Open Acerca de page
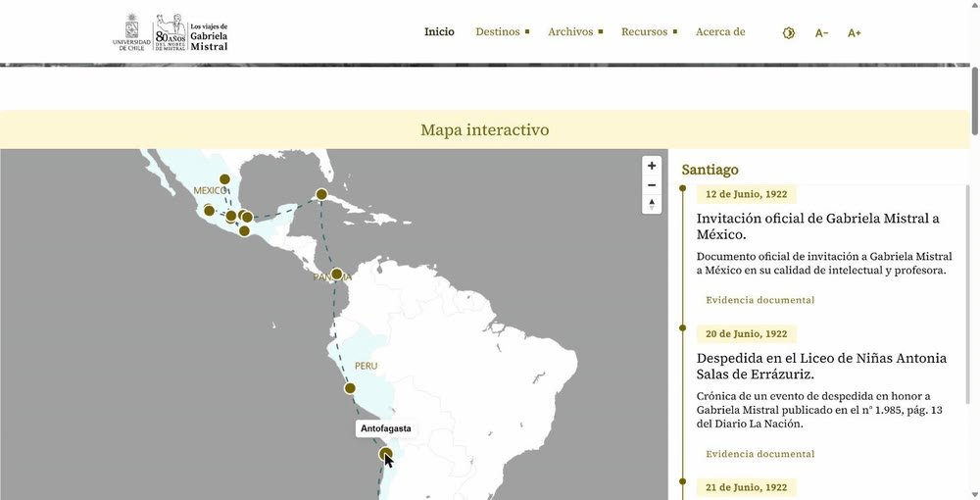The height and width of the screenshot is (500, 980). click(720, 32)
